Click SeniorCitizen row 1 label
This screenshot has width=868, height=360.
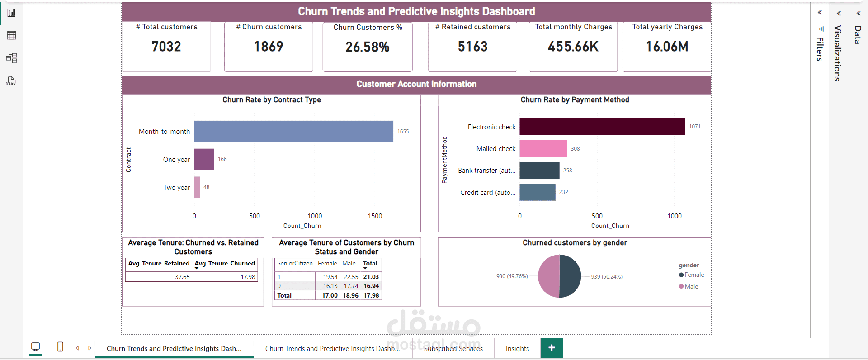click(279, 277)
